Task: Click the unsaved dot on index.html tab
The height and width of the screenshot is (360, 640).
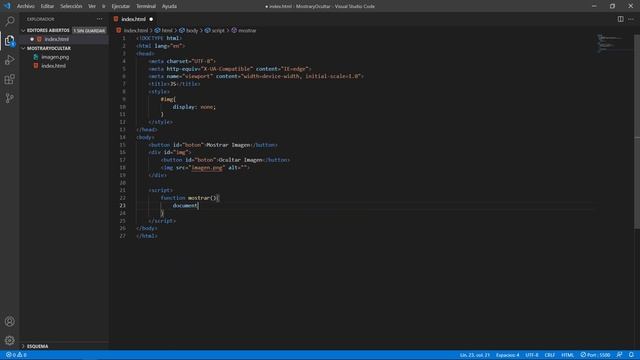Action: click(x=151, y=19)
